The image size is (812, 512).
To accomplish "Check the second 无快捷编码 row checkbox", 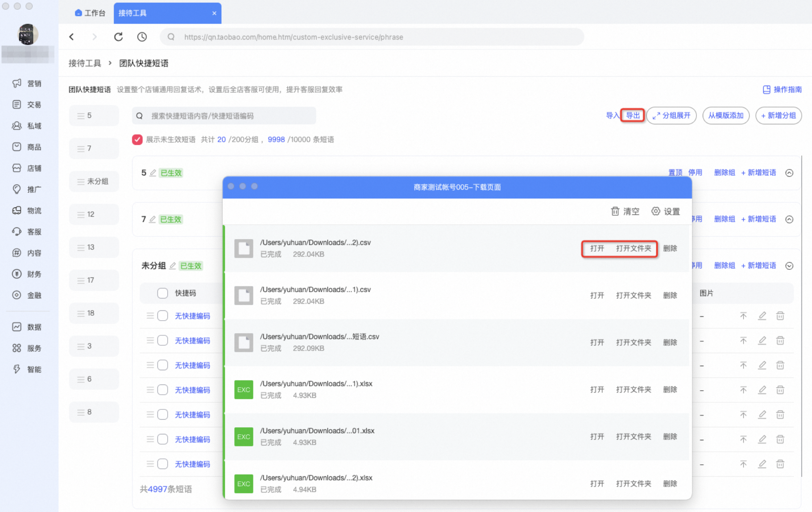I will pyautogui.click(x=162, y=341).
